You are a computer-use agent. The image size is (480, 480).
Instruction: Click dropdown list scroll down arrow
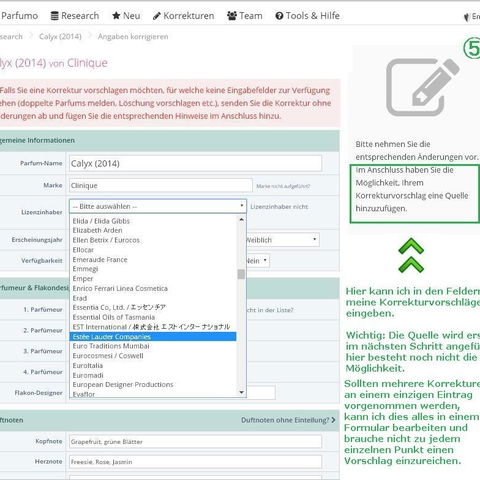click(x=241, y=392)
